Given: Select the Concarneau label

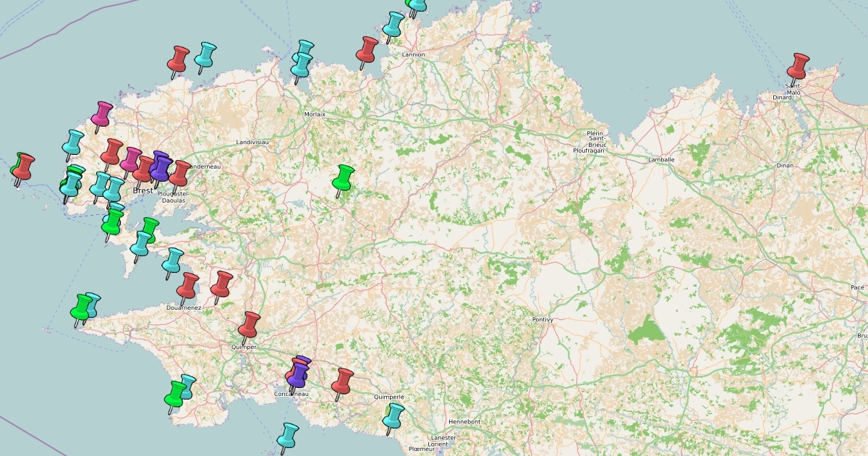Looking at the screenshot, I should [292, 394].
